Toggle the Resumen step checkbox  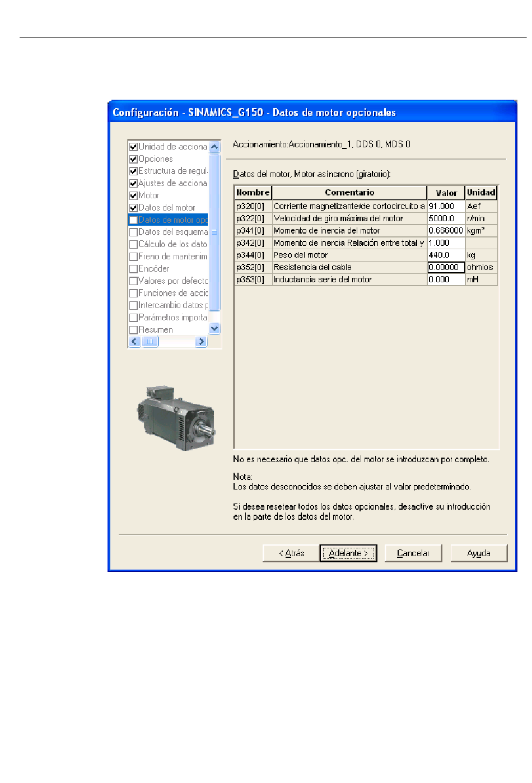[133, 330]
